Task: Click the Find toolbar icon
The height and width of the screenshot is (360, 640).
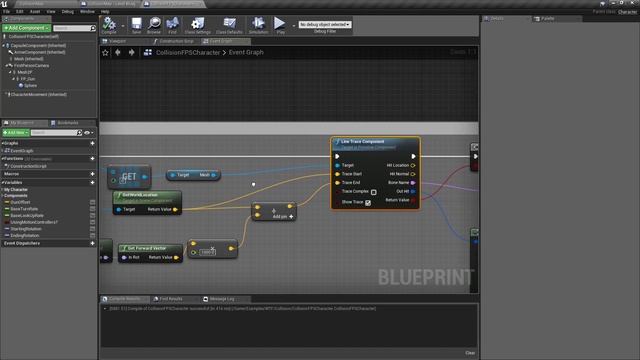Action: pos(173,25)
